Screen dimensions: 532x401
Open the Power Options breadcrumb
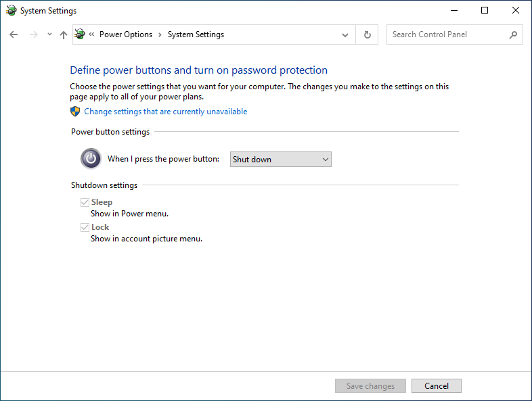pyautogui.click(x=125, y=34)
